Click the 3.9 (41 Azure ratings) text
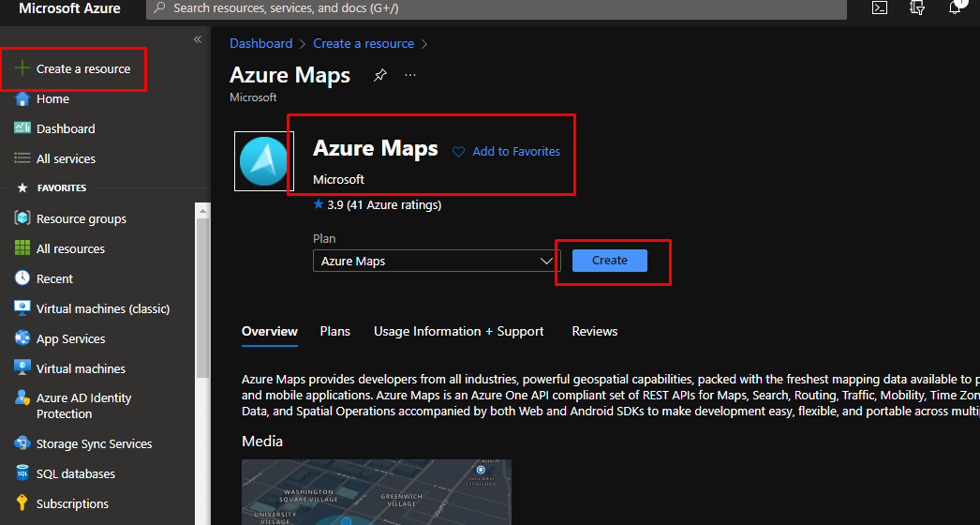The height and width of the screenshot is (525, 980). point(384,204)
